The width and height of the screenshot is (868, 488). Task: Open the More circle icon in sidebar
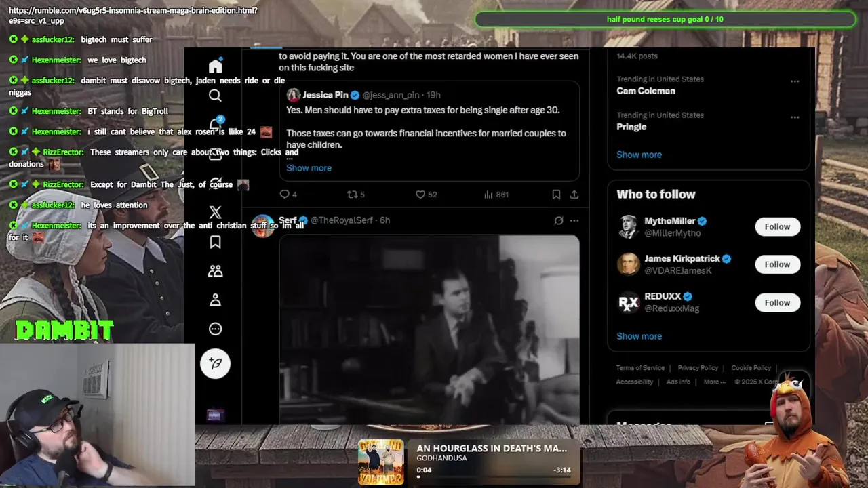tap(215, 329)
